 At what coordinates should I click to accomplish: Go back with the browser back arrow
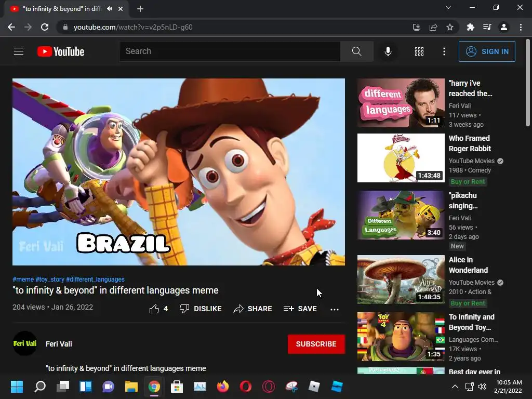(11, 27)
